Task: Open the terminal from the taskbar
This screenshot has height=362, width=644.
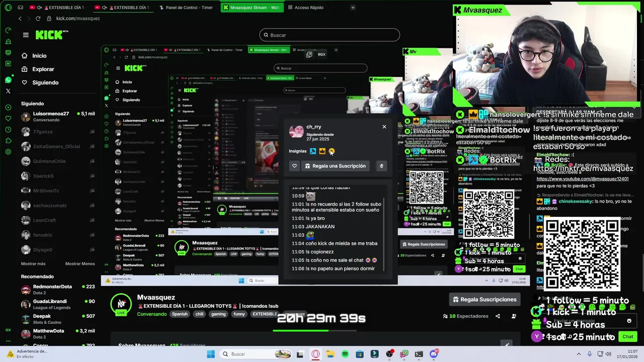Action: click(419, 354)
